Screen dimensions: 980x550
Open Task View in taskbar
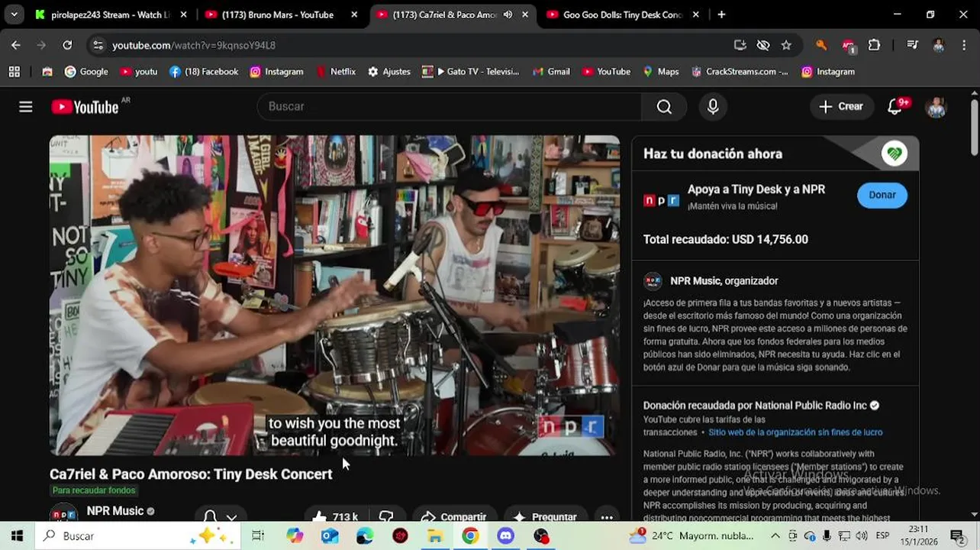(x=258, y=535)
